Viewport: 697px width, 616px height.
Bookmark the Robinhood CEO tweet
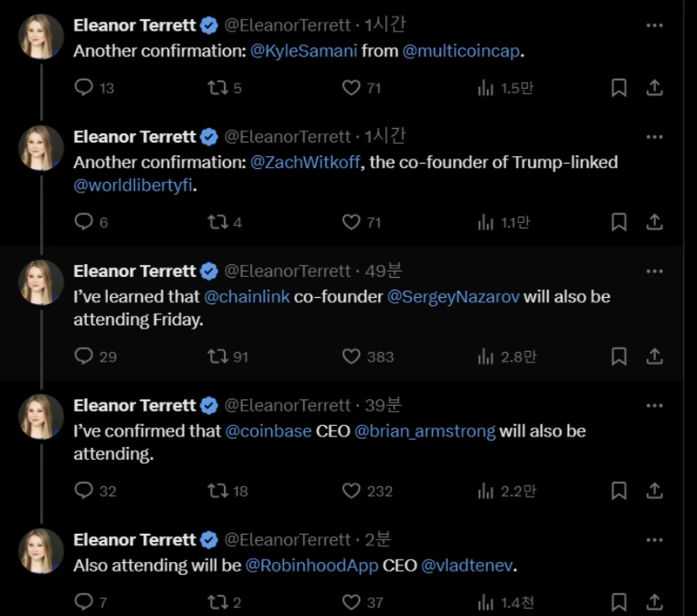click(x=619, y=602)
